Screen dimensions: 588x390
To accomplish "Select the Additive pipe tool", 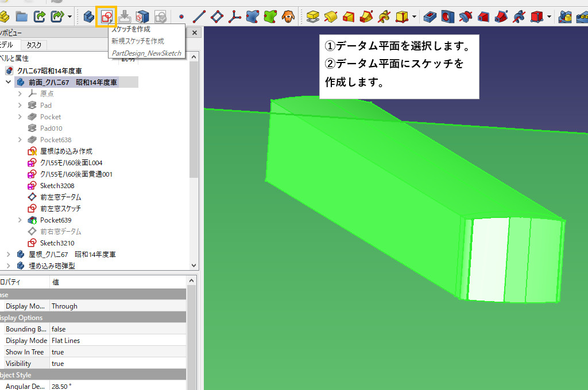I will tap(366, 17).
